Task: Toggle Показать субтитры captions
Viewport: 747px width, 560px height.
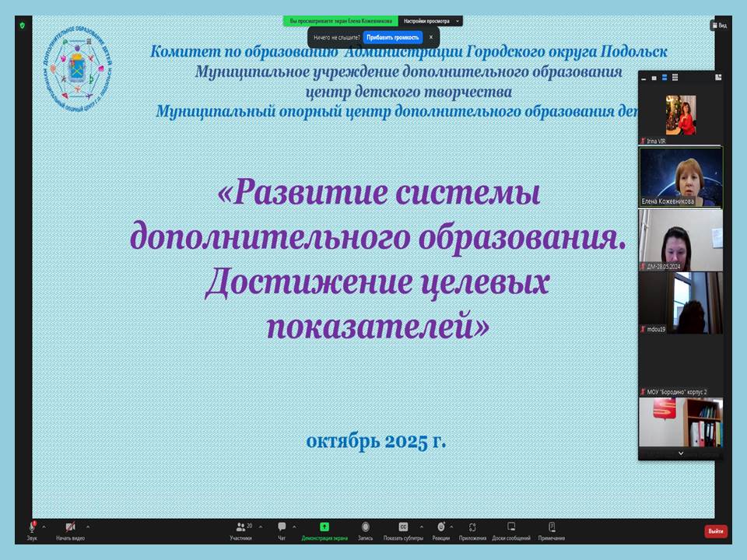Action: pyautogui.click(x=403, y=527)
